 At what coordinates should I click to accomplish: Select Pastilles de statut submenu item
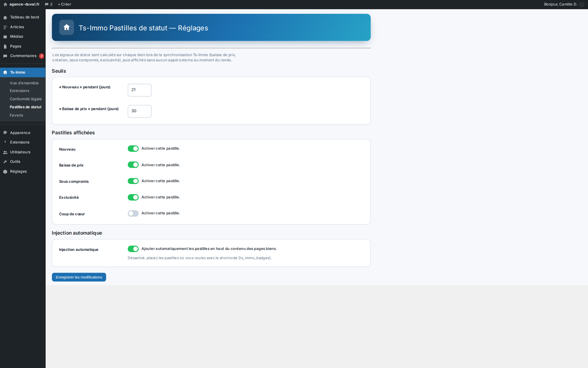coord(25,107)
